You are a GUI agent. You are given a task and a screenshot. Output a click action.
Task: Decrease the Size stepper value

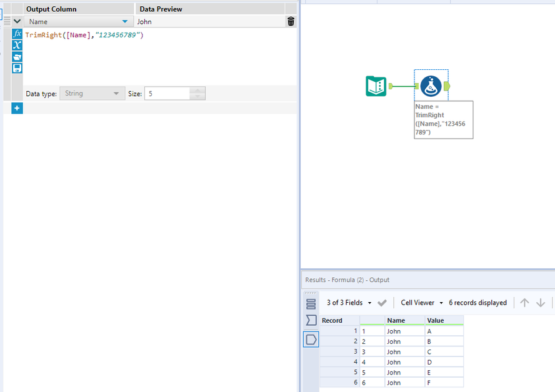click(x=197, y=97)
